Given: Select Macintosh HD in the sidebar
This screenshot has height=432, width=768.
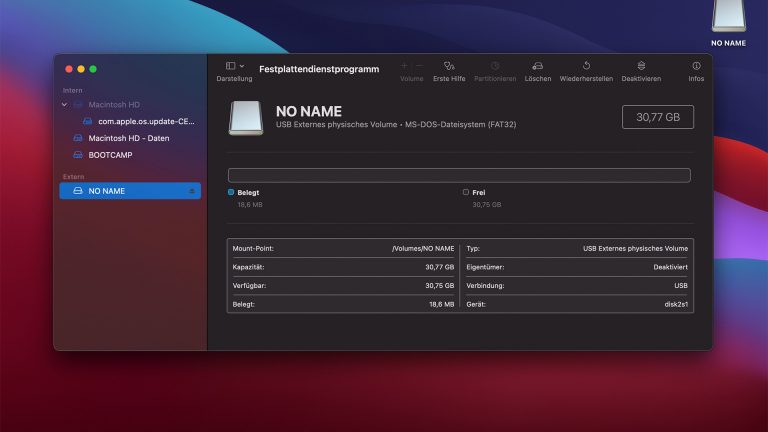Looking at the screenshot, I should [113, 104].
